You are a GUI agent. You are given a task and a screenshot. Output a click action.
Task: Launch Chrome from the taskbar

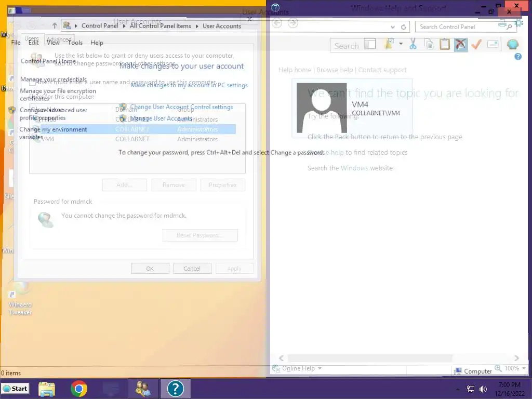[x=79, y=389]
